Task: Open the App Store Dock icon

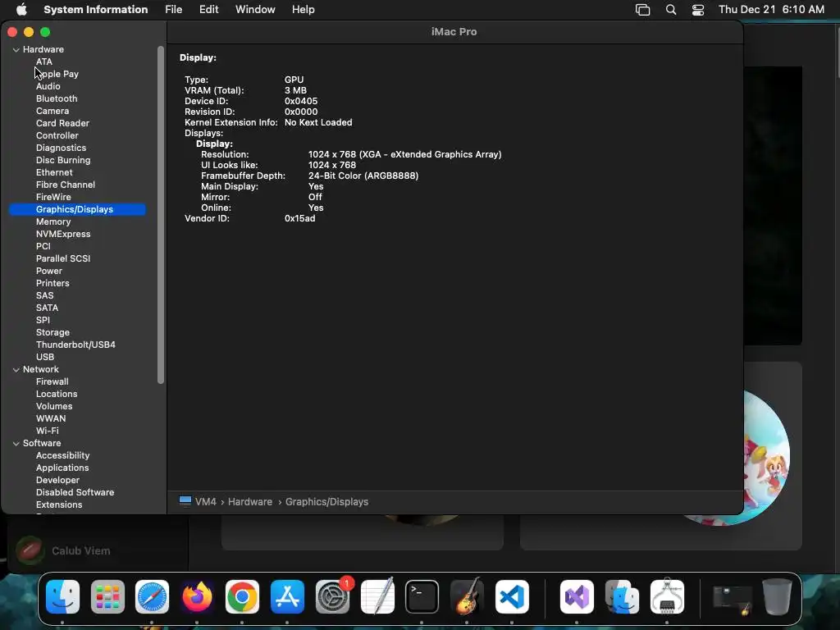Action: coord(287,597)
